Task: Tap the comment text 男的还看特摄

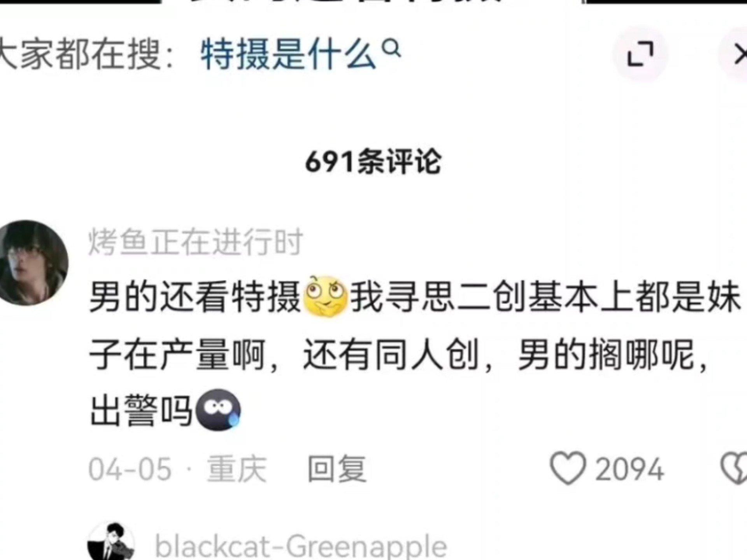Action: pyautogui.click(x=195, y=297)
